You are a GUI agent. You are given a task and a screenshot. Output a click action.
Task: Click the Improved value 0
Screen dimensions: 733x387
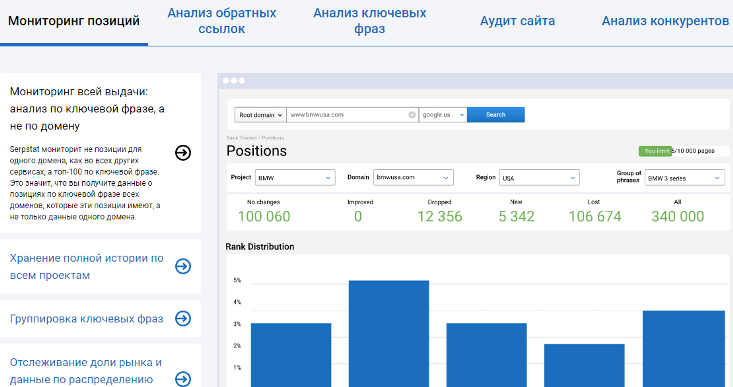[x=358, y=216]
